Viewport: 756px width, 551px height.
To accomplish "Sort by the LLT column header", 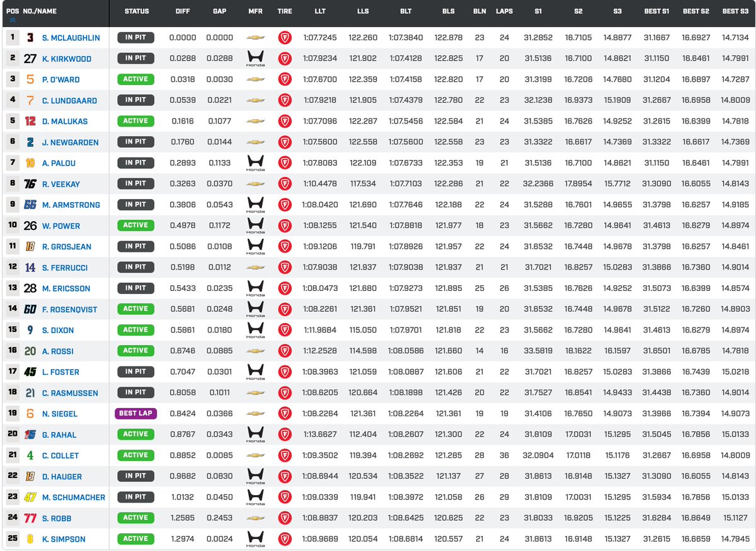I will (320, 11).
